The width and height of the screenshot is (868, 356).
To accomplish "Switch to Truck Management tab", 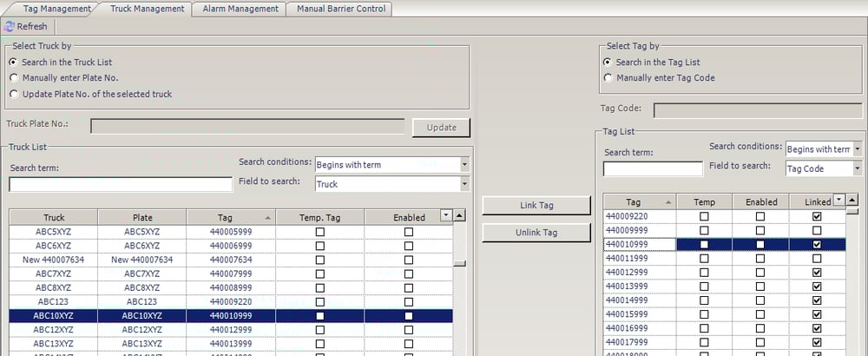I will coord(148,9).
